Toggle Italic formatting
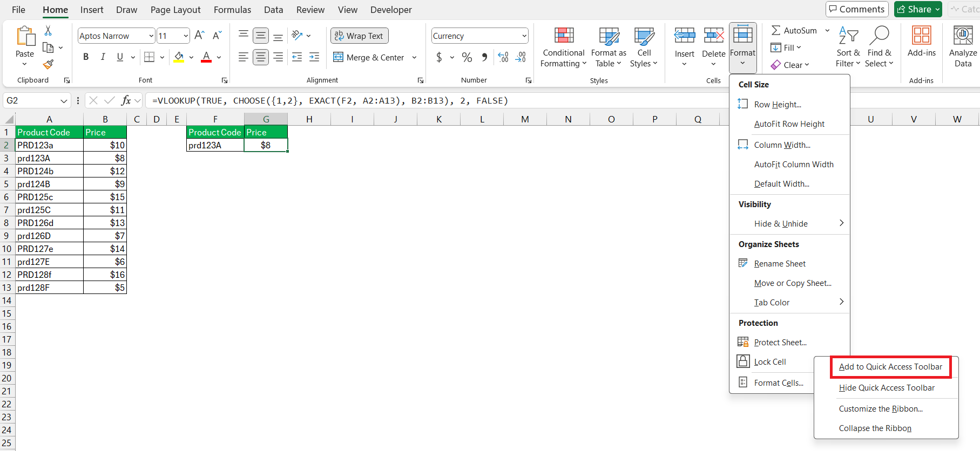980x451 pixels. tap(103, 57)
